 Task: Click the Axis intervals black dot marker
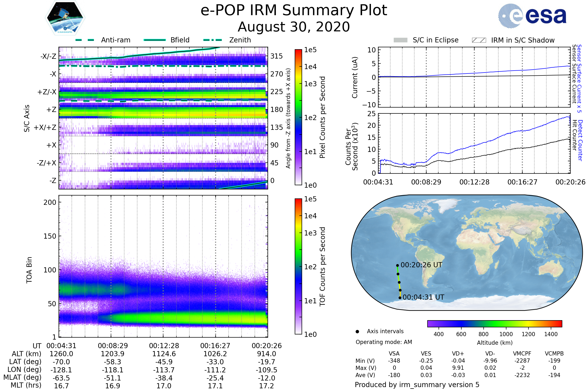(x=357, y=331)
